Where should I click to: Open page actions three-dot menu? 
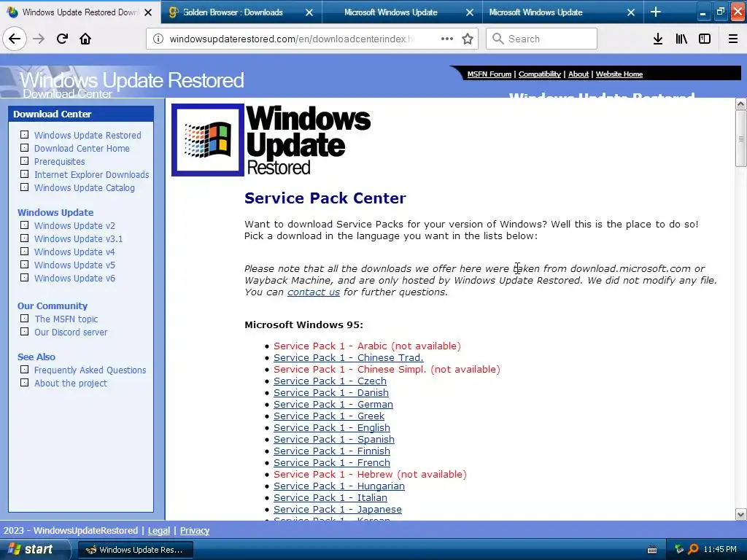pos(447,39)
